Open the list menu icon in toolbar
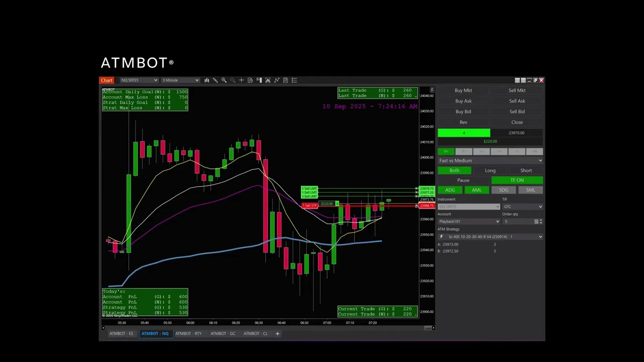Image resolution: width=644 pixels, height=362 pixels. tap(294, 80)
